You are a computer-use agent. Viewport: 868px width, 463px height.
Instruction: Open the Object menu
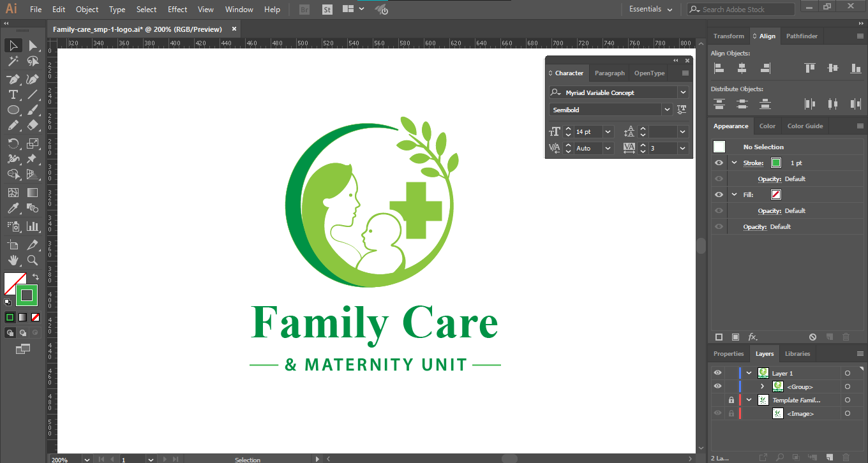tap(87, 10)
